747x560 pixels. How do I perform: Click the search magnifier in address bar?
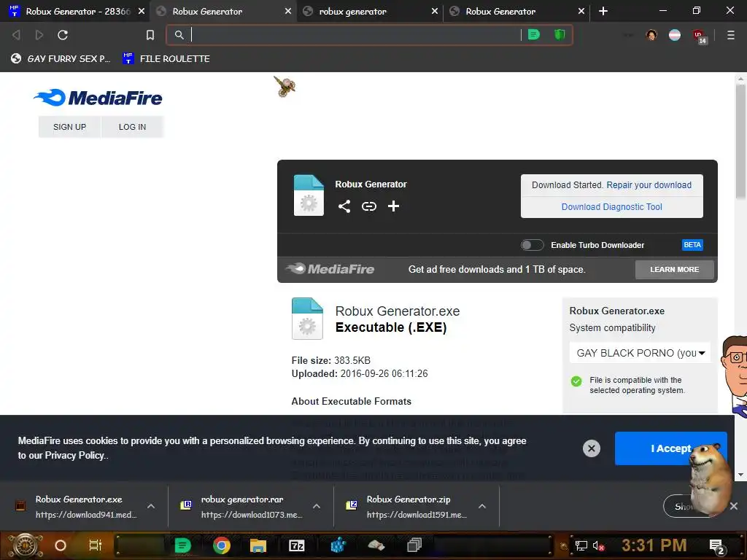[179, 35]
